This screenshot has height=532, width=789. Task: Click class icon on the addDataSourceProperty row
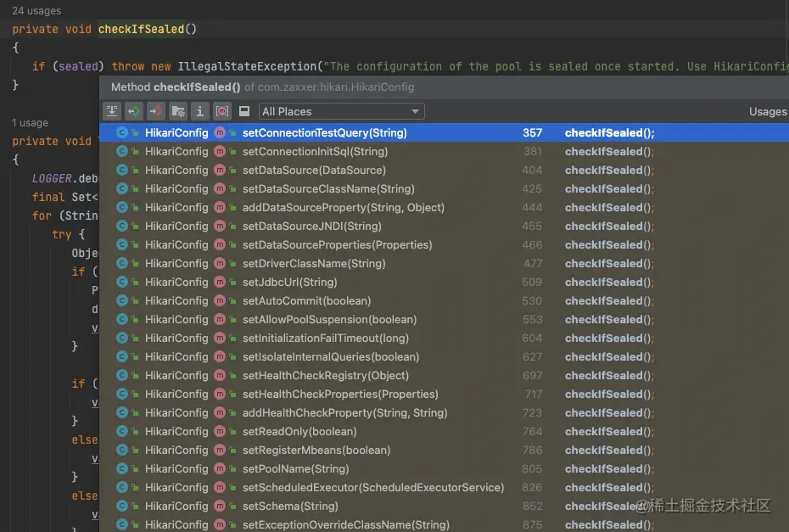pos(122,207)
